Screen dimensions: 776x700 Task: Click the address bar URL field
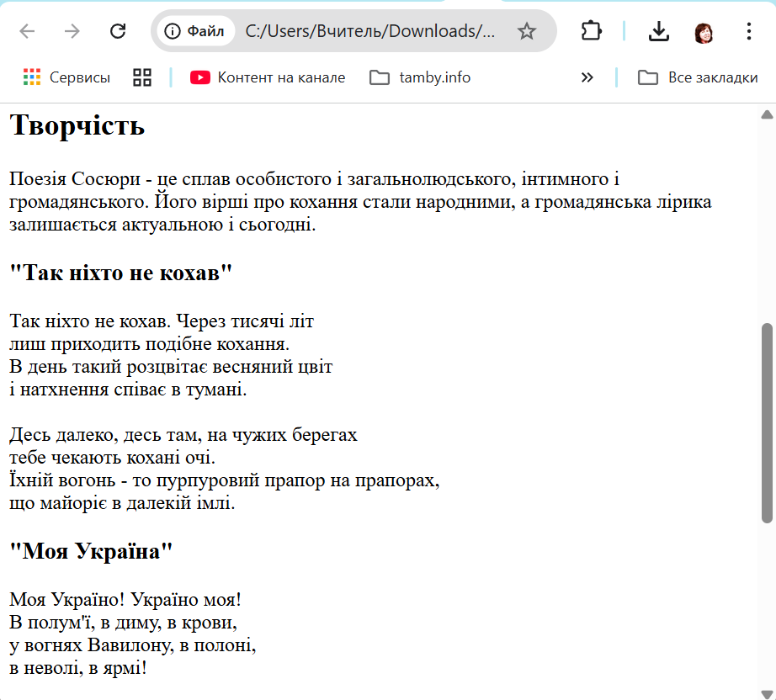[370, 31]
